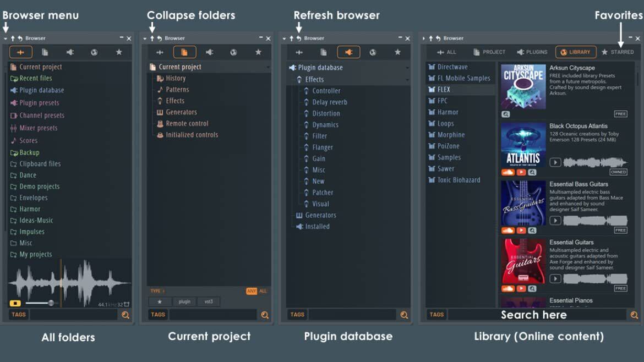
Task: Select the Toxic Biohazard library folder
Action: tap(459, 180)
